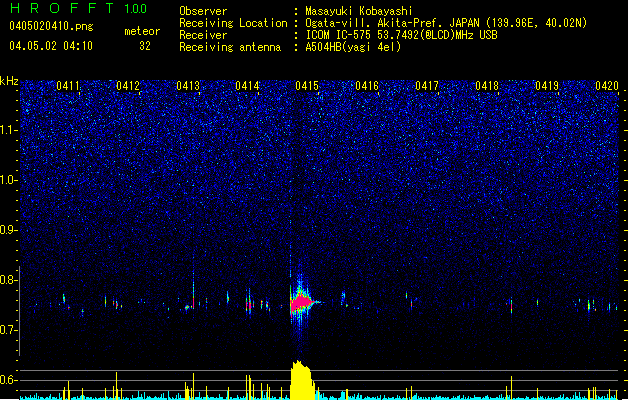Click the 0.9 kHz axis label
Viewport: 629px width, 400px height.
[x=8, y=230]
